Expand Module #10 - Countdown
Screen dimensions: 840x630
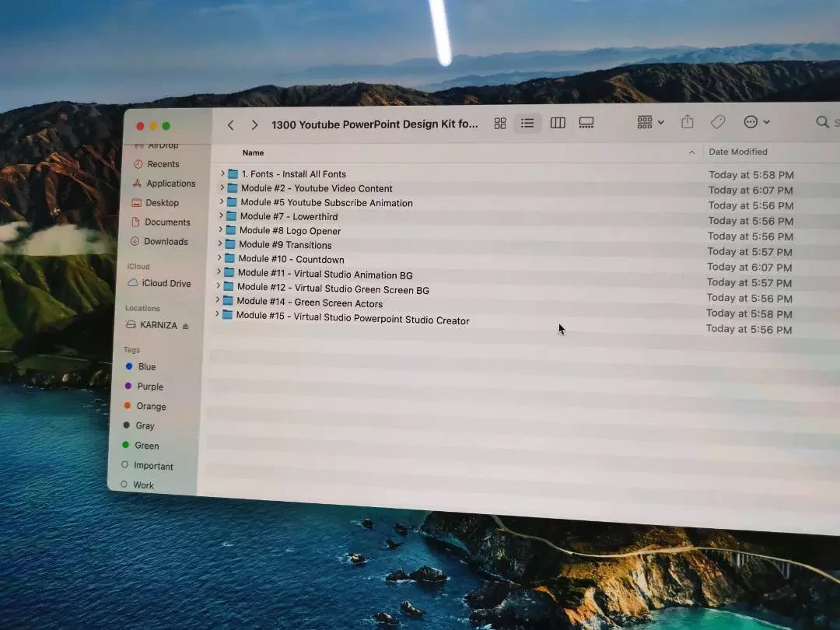(219, 257)
